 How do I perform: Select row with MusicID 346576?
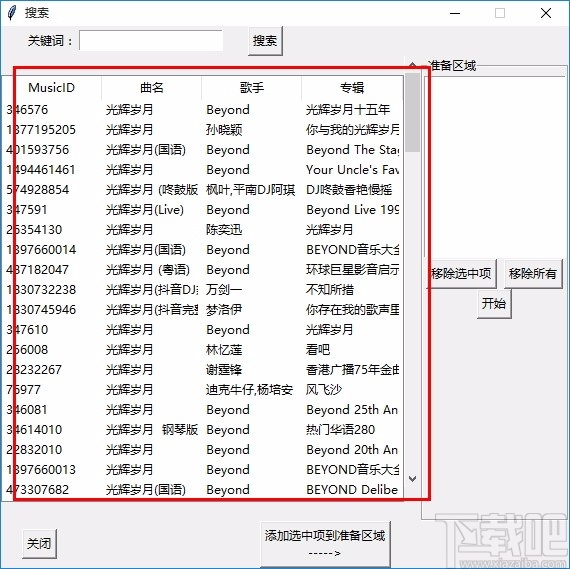coord(202,109)
